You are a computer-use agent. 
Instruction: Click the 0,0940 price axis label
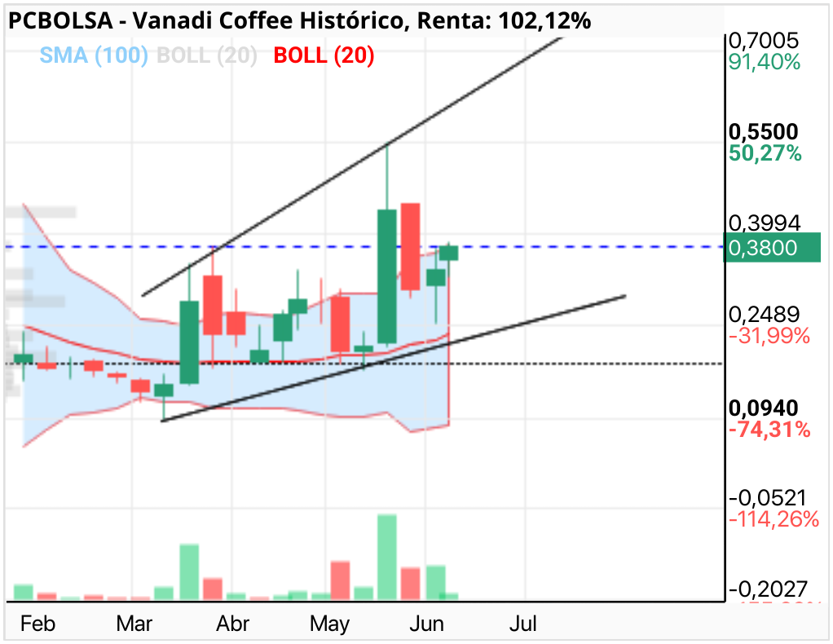click(x=764, y=408)
